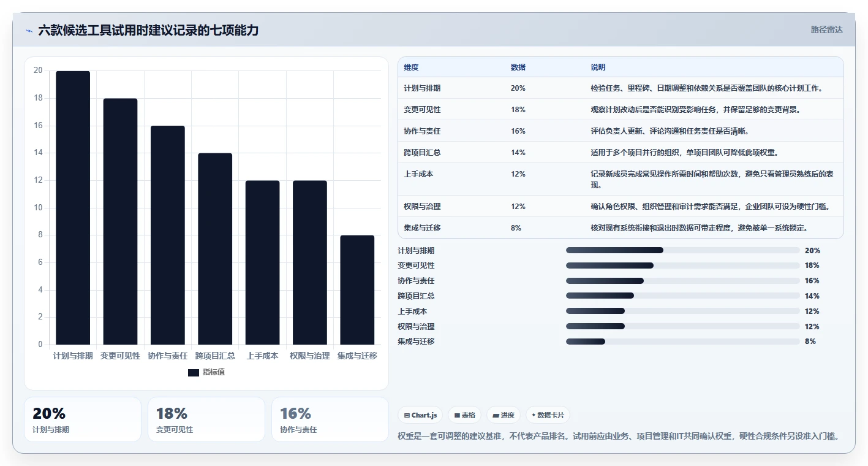This screenshot has height=466, width=868.
Task: Click the 8% value beside the 集成与迁移 progress bar
Action: pos(810,342)
